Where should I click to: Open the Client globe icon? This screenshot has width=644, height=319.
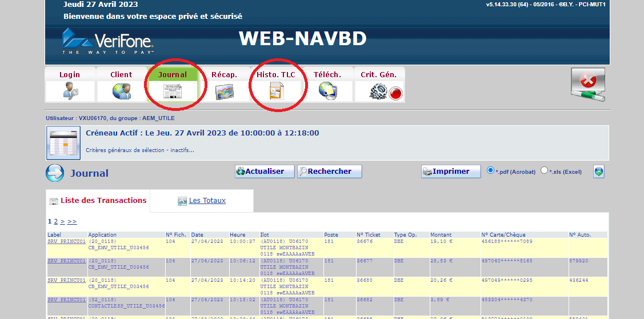(x=121, y=91)
